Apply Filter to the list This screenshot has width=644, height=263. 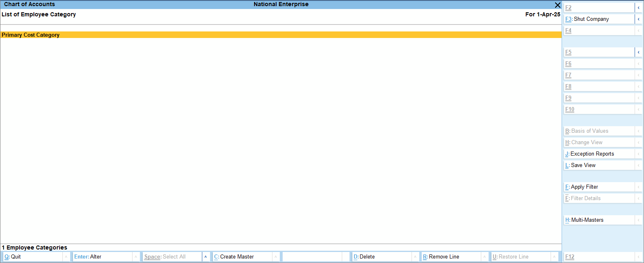599,187
